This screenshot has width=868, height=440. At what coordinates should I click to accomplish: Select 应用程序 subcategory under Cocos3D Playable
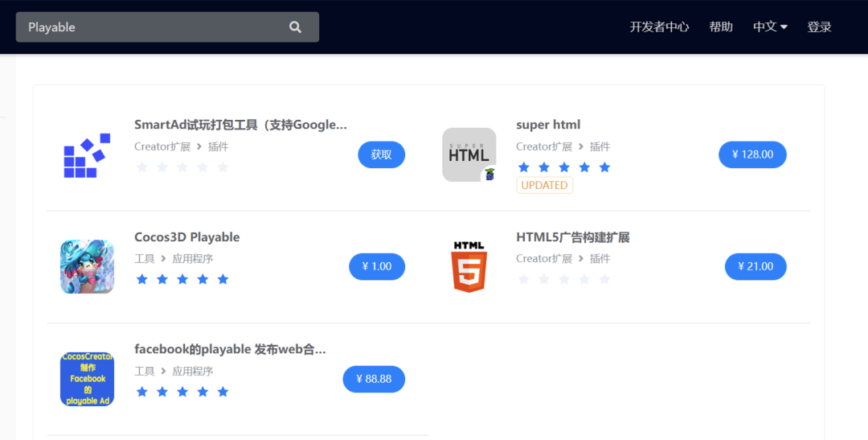[193, 259]
